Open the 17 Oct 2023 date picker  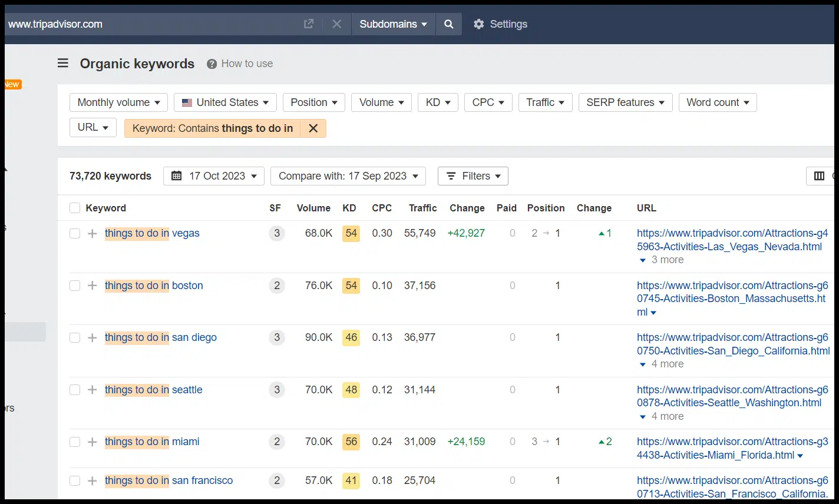(213, 176)
